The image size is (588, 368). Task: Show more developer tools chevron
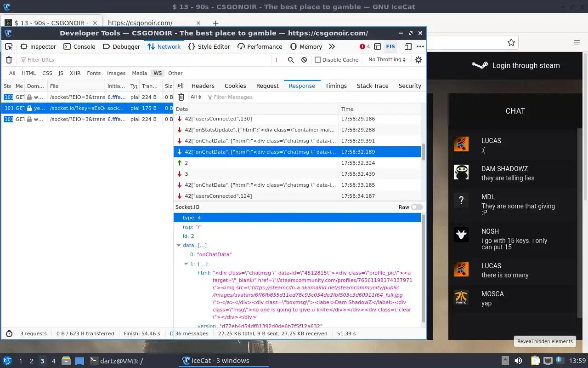click(332, 46)
